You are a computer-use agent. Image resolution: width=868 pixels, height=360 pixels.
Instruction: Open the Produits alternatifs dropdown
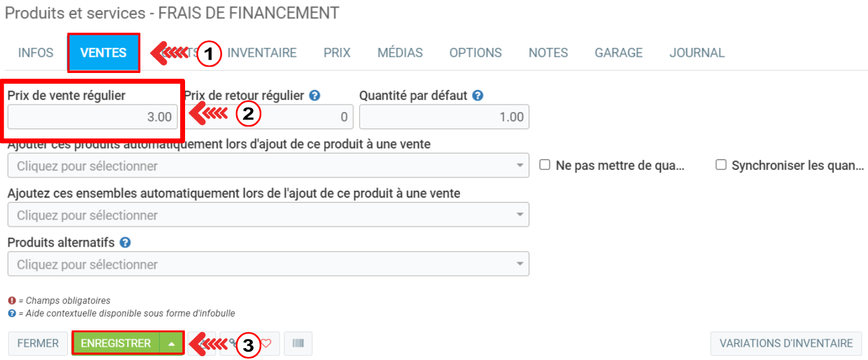268,264
